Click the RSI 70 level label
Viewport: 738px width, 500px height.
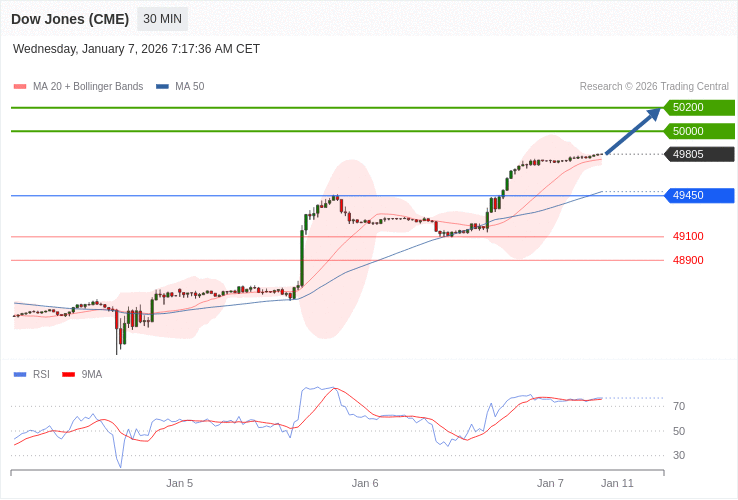click(679, 406)
